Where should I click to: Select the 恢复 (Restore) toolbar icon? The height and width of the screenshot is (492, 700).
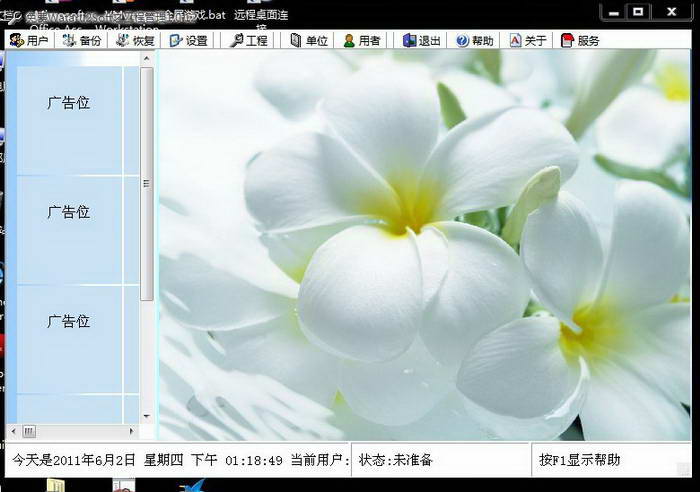[x=135, y=41]
